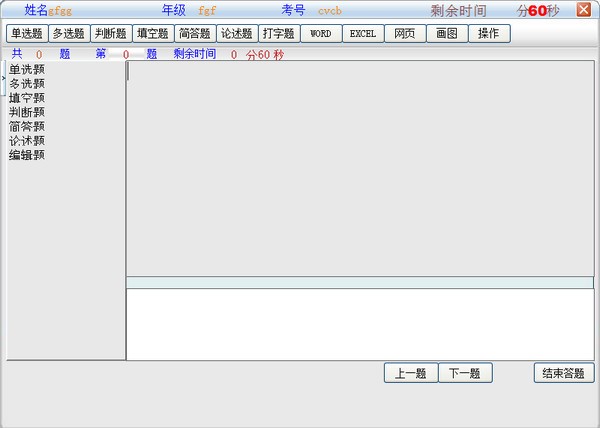This screenshot has width=600, height=428.
Task: Click the exam number value cvcb
Action: click(x=330, y=11)
